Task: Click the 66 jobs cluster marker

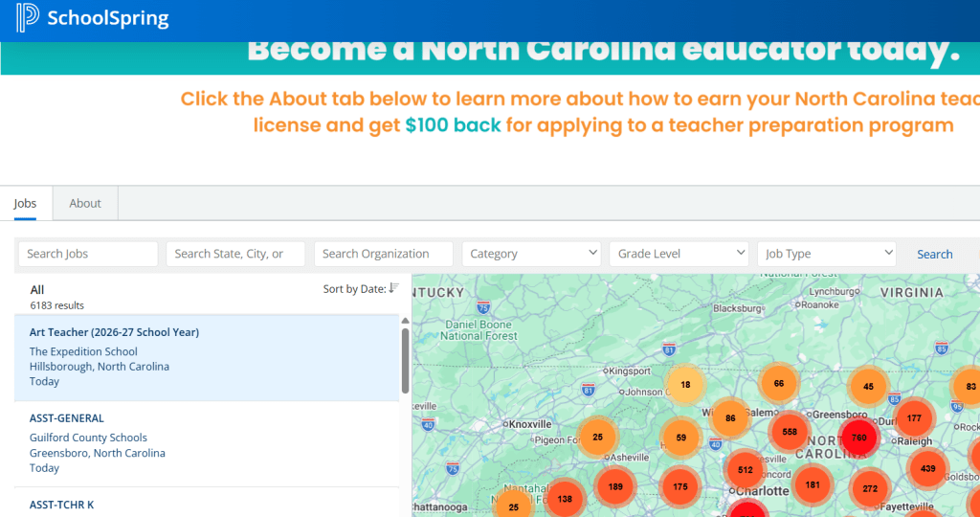Action: (x=779, y=384)
